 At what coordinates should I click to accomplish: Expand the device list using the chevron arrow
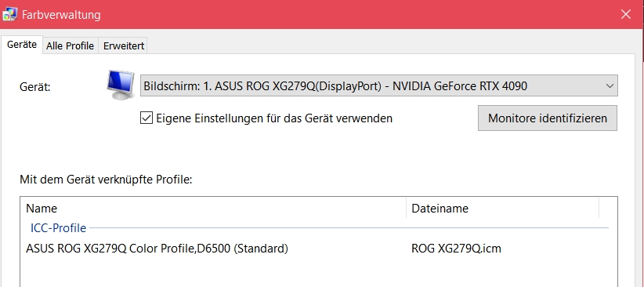[610, 86]
